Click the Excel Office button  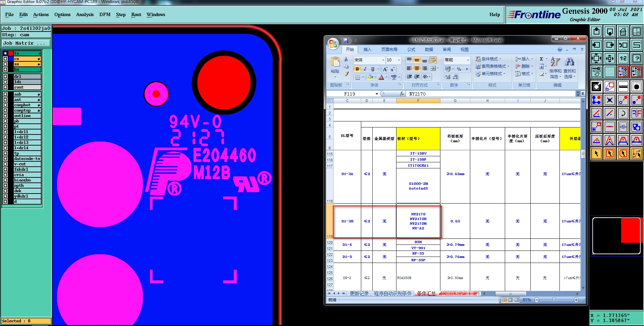tap(333, 43)
